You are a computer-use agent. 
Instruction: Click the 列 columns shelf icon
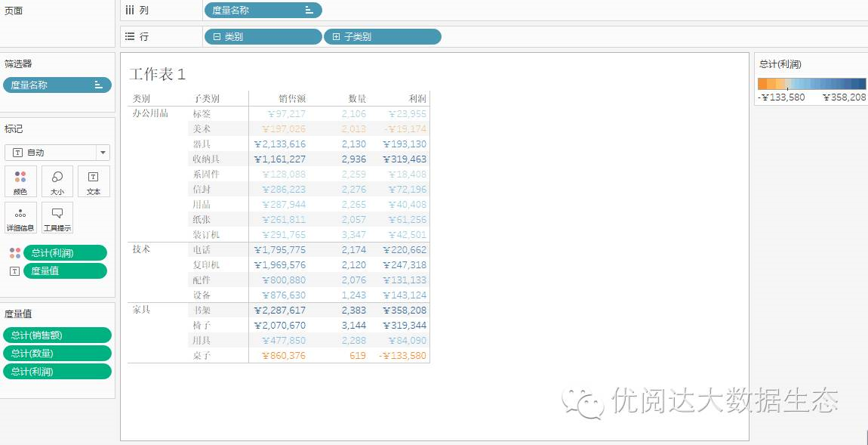(130, 10)
